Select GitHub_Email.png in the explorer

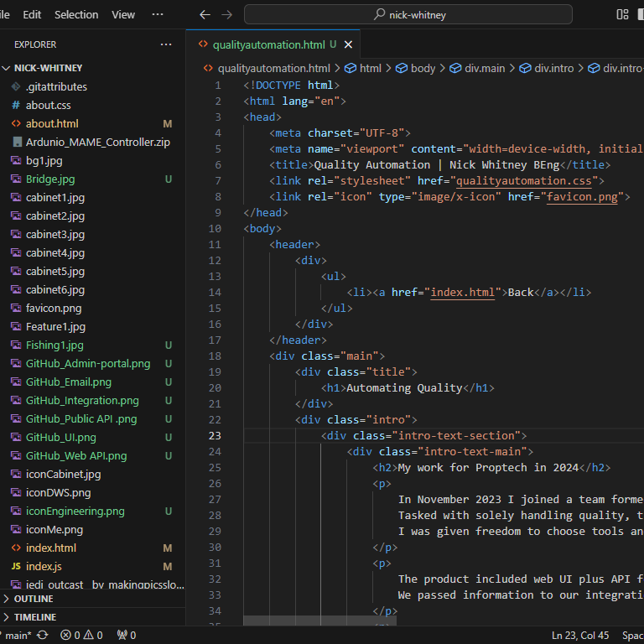point(68,382)
